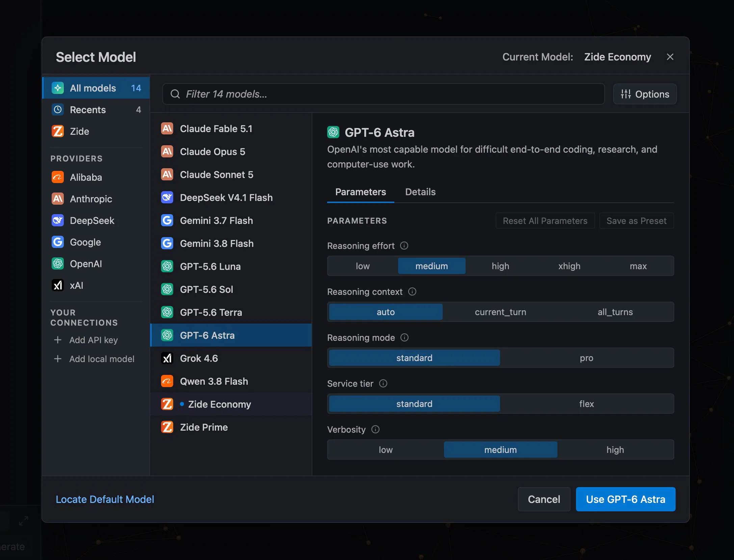Click the Alibaba provider icon

(x=58, y=177)
